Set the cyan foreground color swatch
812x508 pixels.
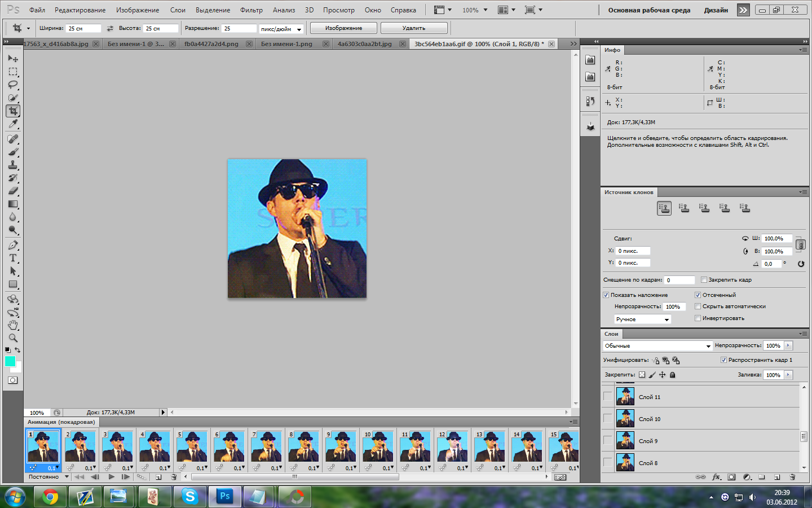click(x=10, y=361)
